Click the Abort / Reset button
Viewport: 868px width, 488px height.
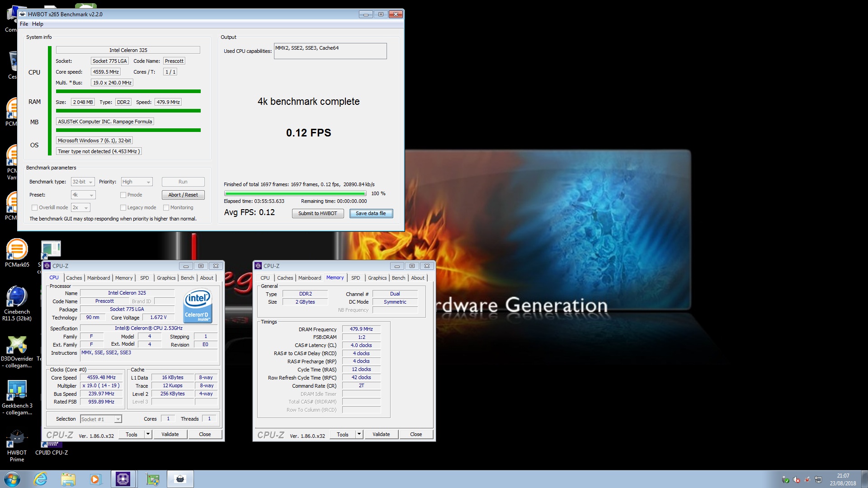pyautogui.click(x=183, y=195)
